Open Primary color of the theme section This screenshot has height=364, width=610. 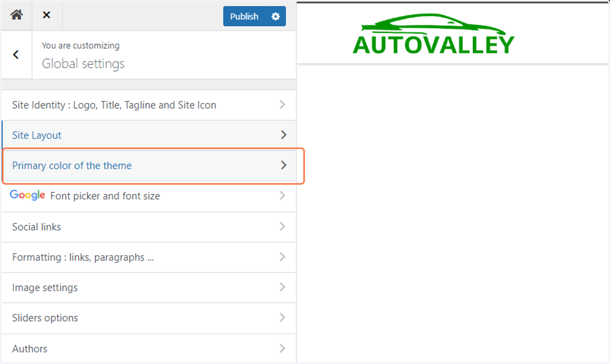pyautogui.click(x=148, y=166)
